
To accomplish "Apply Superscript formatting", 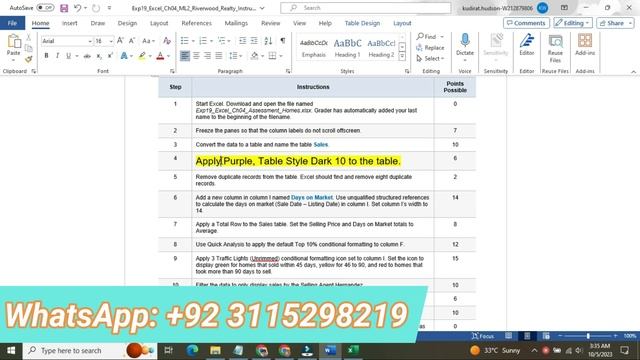I will 110,56.
